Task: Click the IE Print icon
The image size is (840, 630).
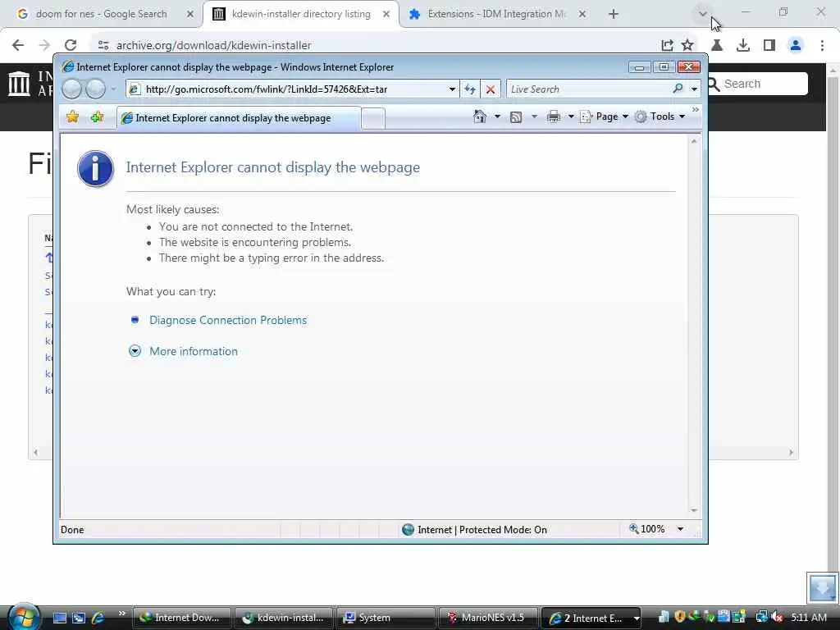Action: (554, 116)
